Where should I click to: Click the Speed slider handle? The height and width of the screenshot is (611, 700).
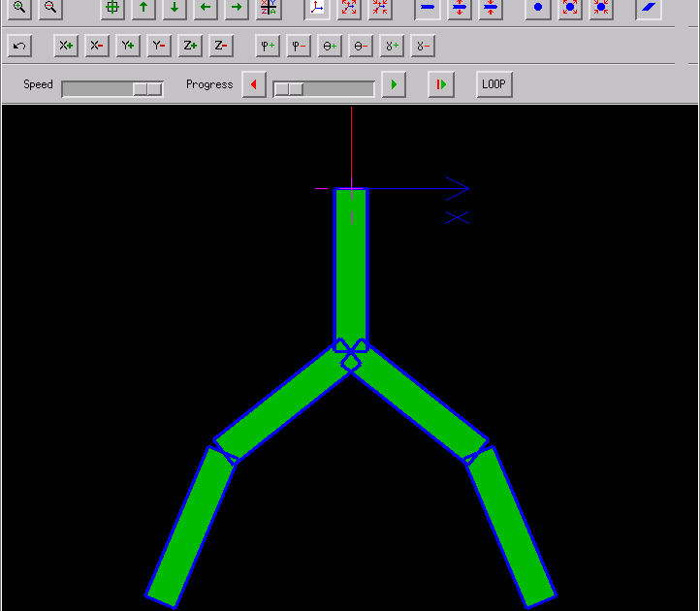147,89
